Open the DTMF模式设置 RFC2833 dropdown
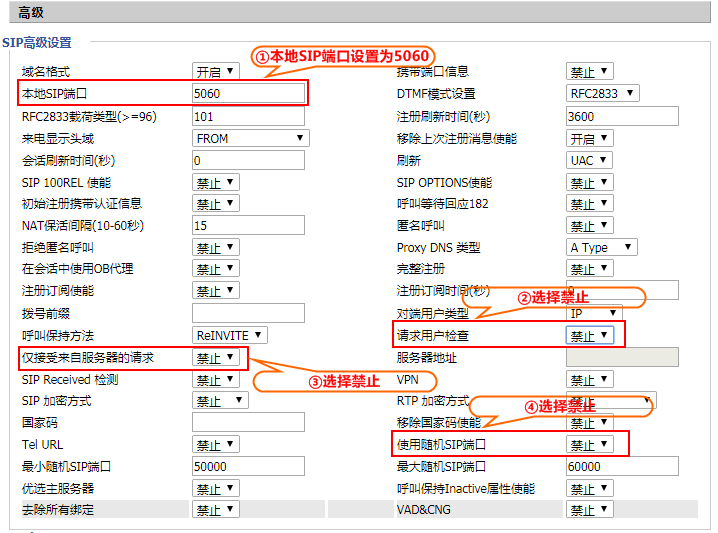Viewport: 718px width, 533px height. 605,94
